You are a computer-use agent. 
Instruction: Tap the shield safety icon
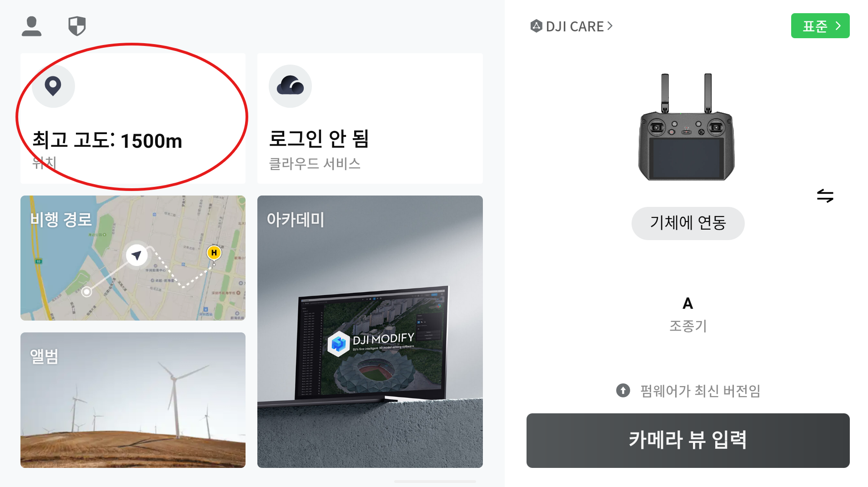tap(77, 26)
